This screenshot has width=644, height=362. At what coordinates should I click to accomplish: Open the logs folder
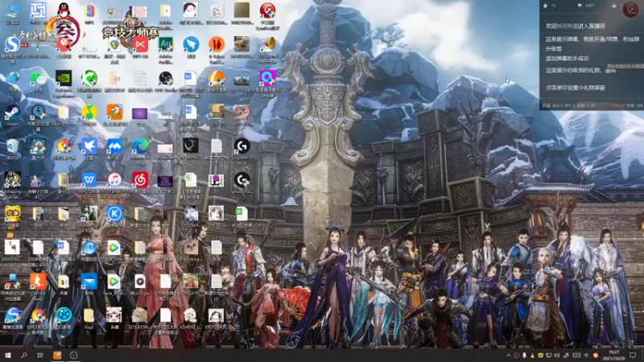89,316
